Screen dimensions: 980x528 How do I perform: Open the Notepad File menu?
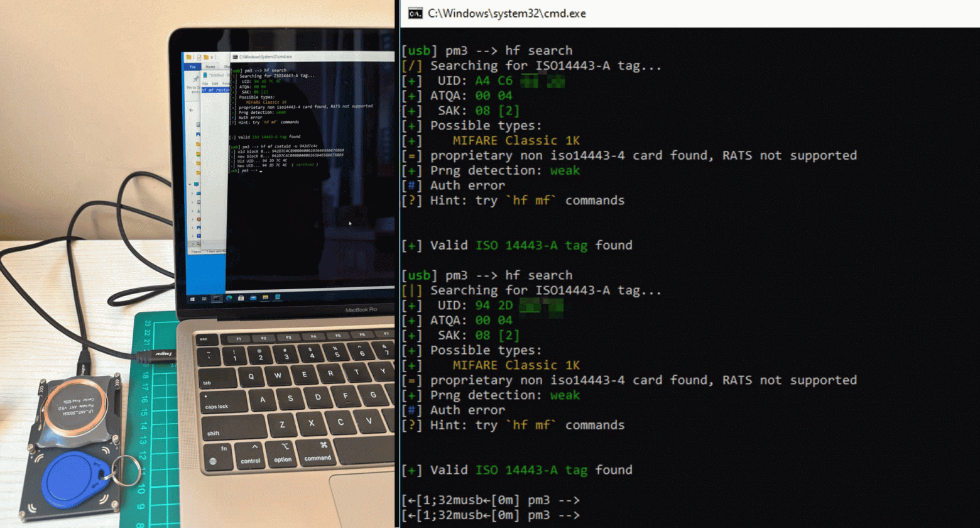click(x=205, y=83)
